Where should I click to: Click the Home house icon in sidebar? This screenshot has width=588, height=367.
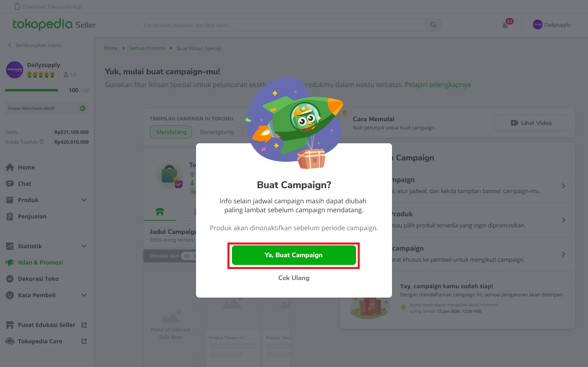coord(10,167)
